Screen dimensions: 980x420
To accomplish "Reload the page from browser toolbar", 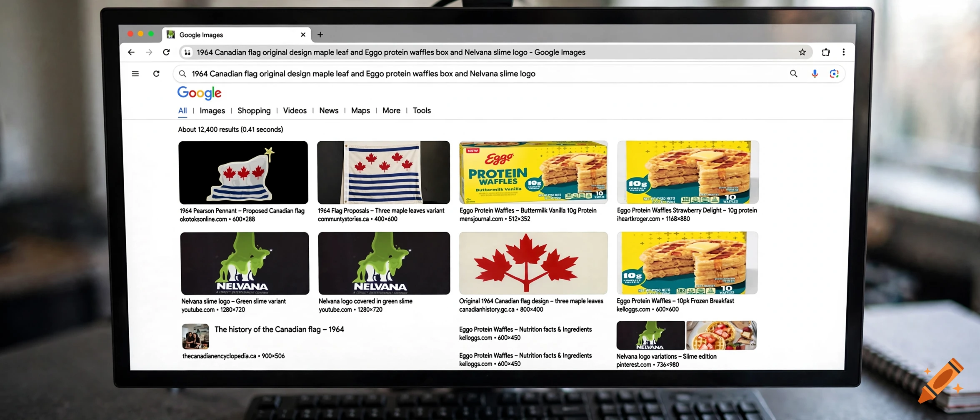I will [166, 52].
